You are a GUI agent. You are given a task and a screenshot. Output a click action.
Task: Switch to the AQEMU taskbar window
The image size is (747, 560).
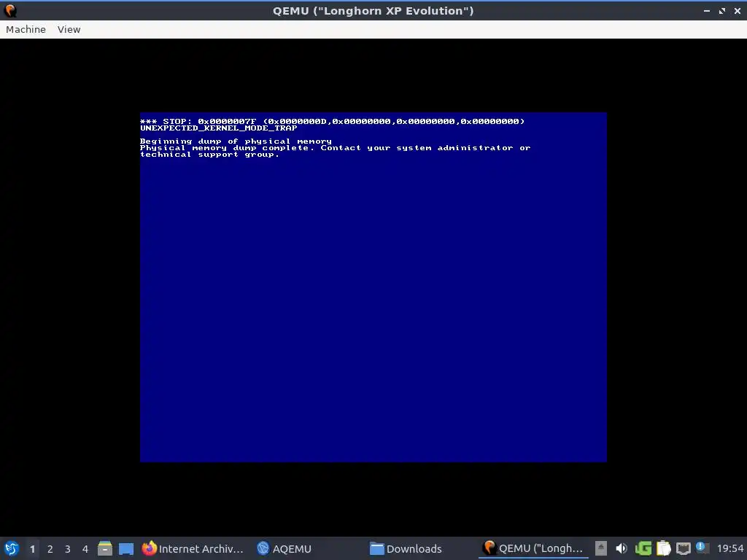point(284,548)
